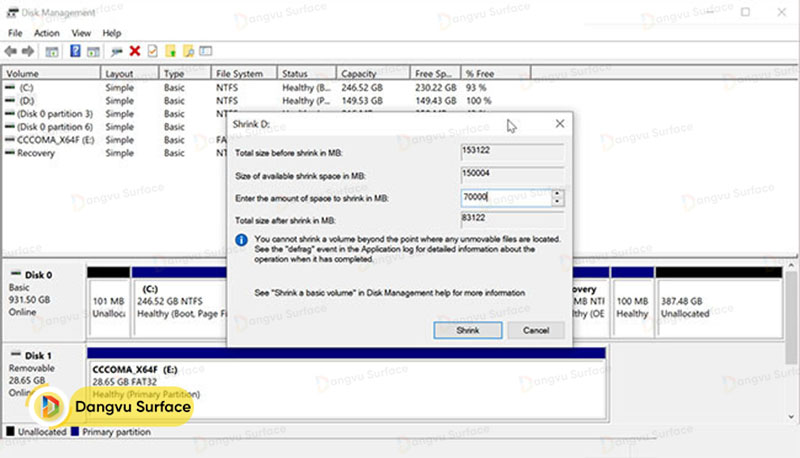Select the 101 MB unallocated partition block
The height and width of the screenshot is (458, 800).
(109, 302)
